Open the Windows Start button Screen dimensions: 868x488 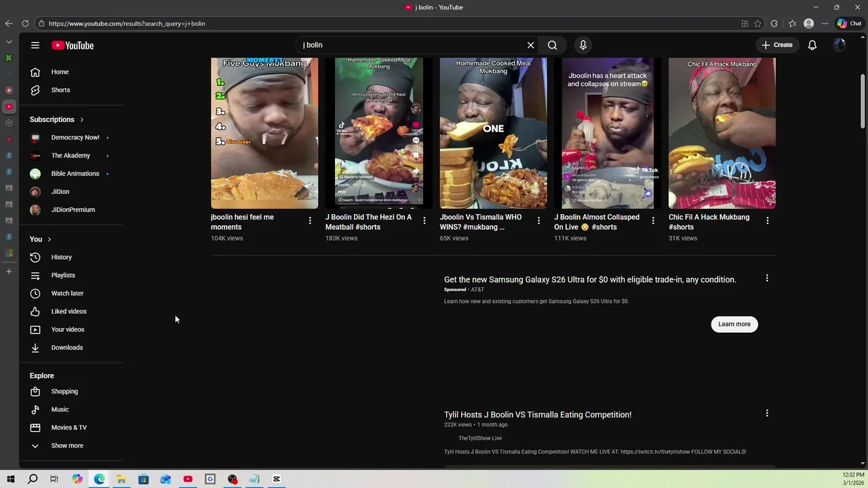tap(11, 479)
